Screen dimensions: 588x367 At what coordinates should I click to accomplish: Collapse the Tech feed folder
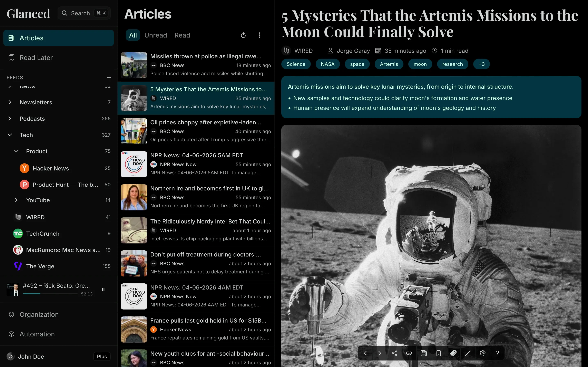[10, 135]
